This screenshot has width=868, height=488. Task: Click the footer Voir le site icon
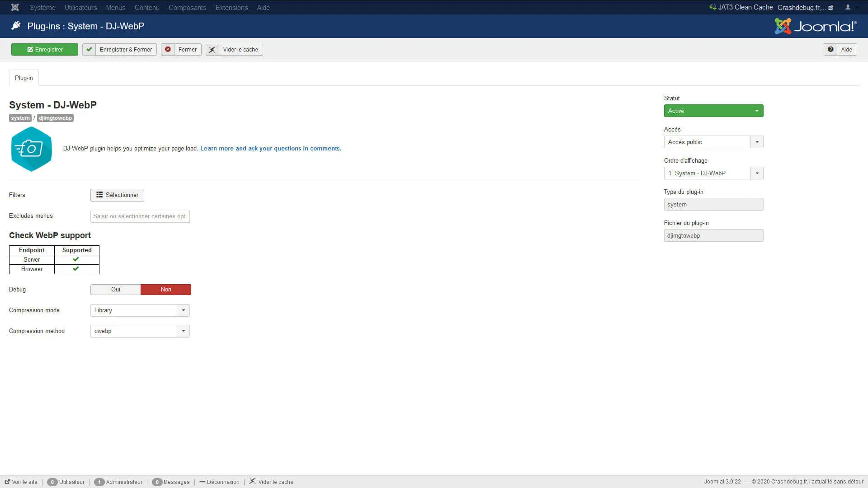7,482
